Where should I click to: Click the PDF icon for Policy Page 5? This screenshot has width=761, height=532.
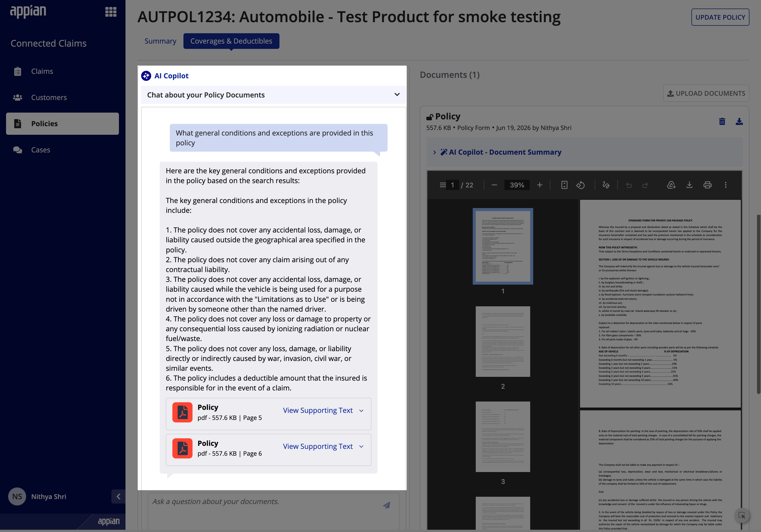tap(182, 412)
